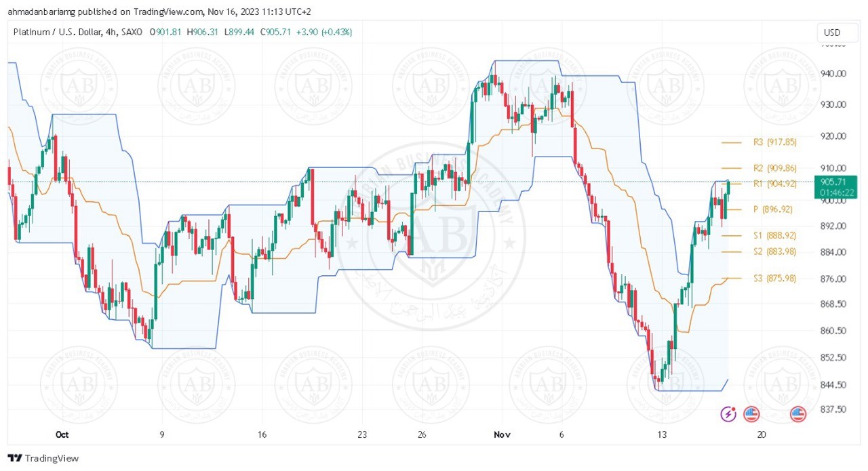Select the R2 (909.86) pivot label
The width and height of the screenshot is (868, 471).
774,168
